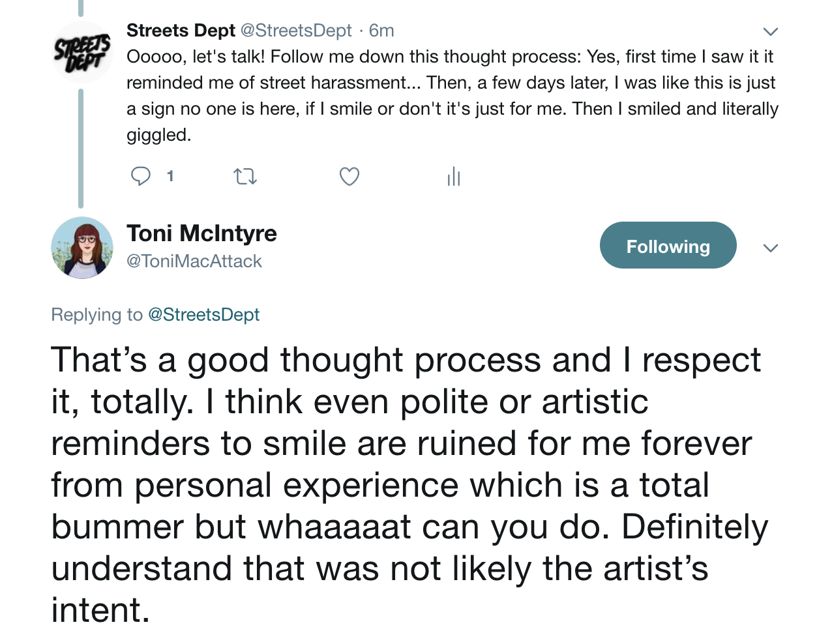This screenshot has width=832, height=644.
Task: Open tweet analytics bar chart icon
Action: click(454, 177)
